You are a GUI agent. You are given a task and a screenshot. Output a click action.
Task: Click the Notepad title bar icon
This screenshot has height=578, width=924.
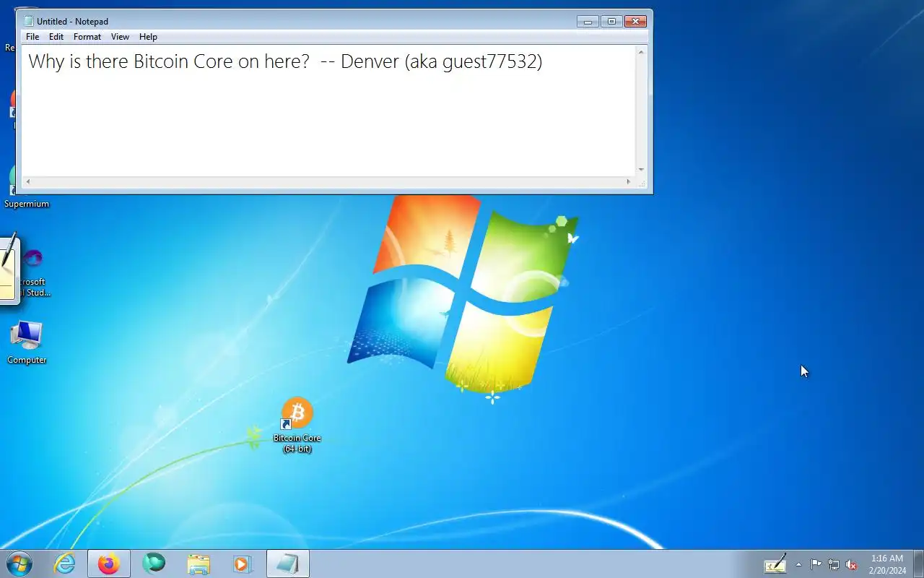pyautogui.click(x=29, y=21)
